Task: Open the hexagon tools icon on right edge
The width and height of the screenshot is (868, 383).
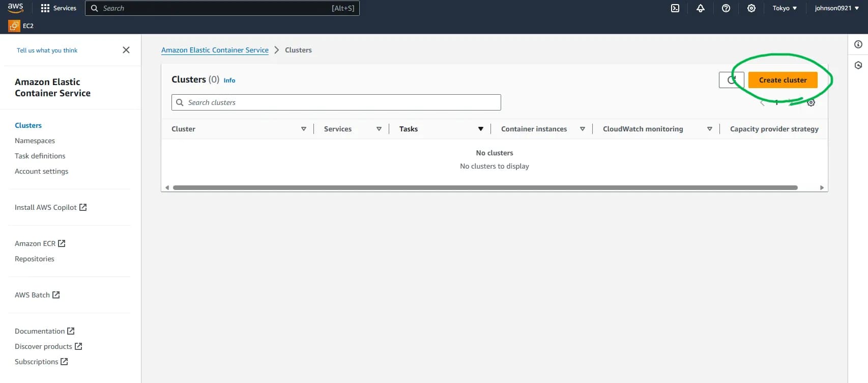Action: (858, 65)
